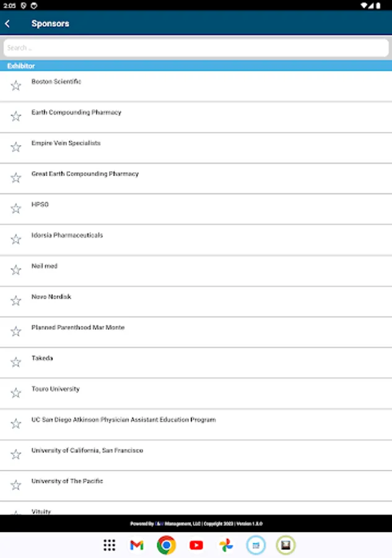Open UC San Diego Atkinson Physician Assistant Program
392x558 pixels.
123,420
